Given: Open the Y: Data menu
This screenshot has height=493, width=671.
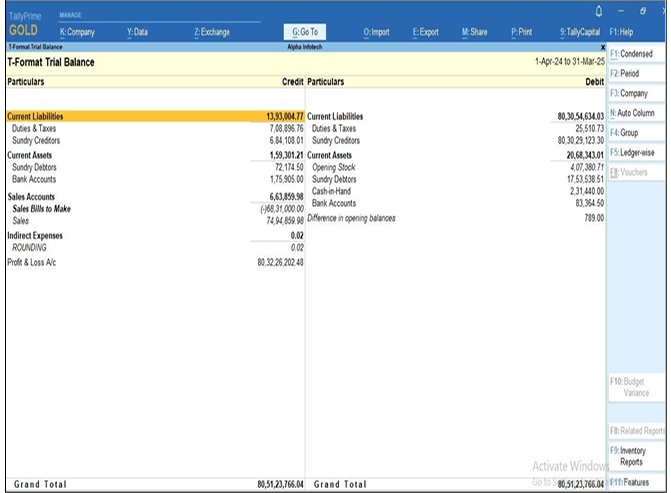Looking at the screenshot, I should pyautogui.click(x=137, y=32).
